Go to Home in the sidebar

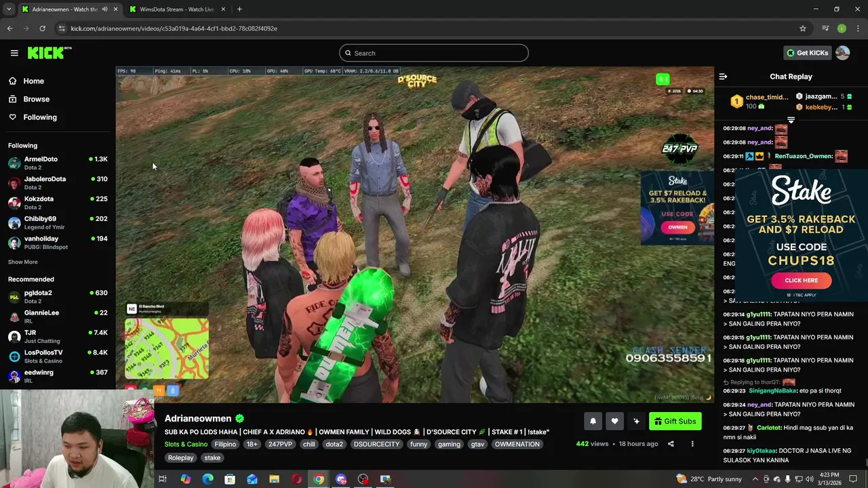(x=33, y=81)
